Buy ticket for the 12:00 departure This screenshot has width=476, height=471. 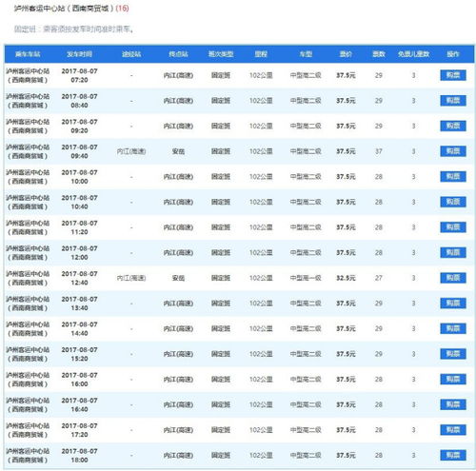[453, 253]
